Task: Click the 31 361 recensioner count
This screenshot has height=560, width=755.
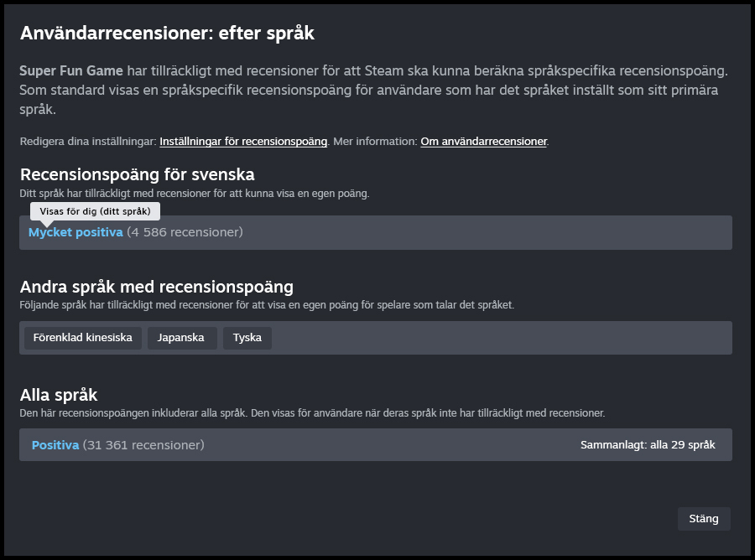Action: click(x=143, y=445)
